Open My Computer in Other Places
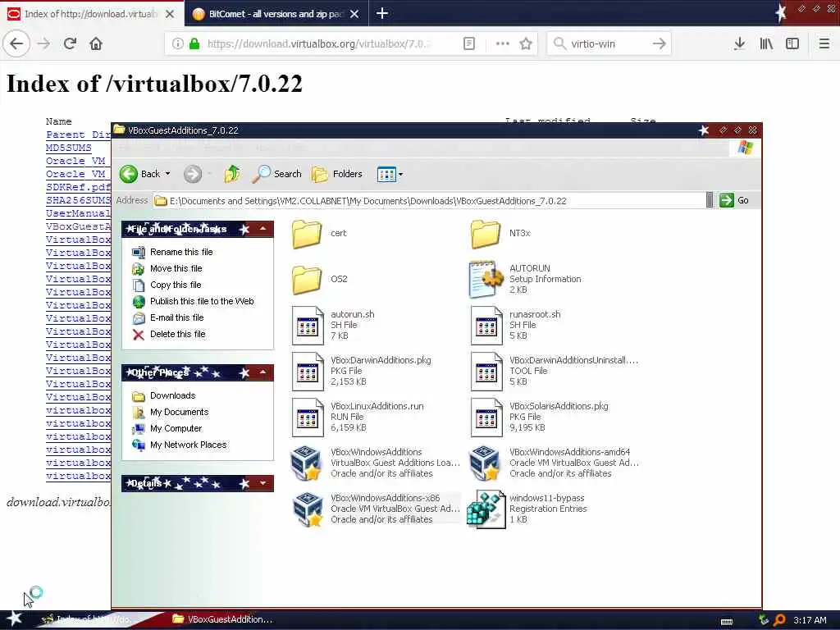 [x=176, y=428]
